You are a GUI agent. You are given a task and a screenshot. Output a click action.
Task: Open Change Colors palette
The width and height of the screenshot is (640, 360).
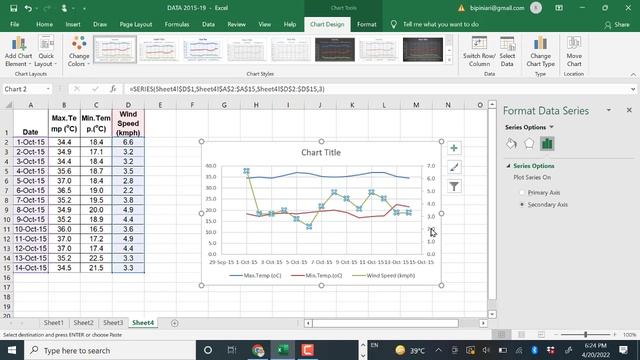coord(78,51)
